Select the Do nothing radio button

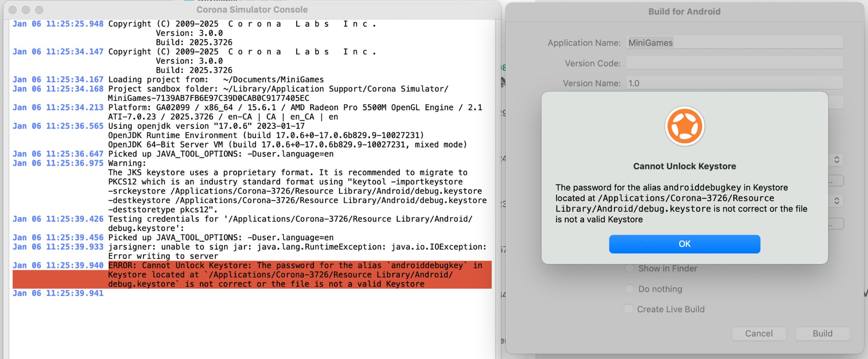(x=629, y=289)
